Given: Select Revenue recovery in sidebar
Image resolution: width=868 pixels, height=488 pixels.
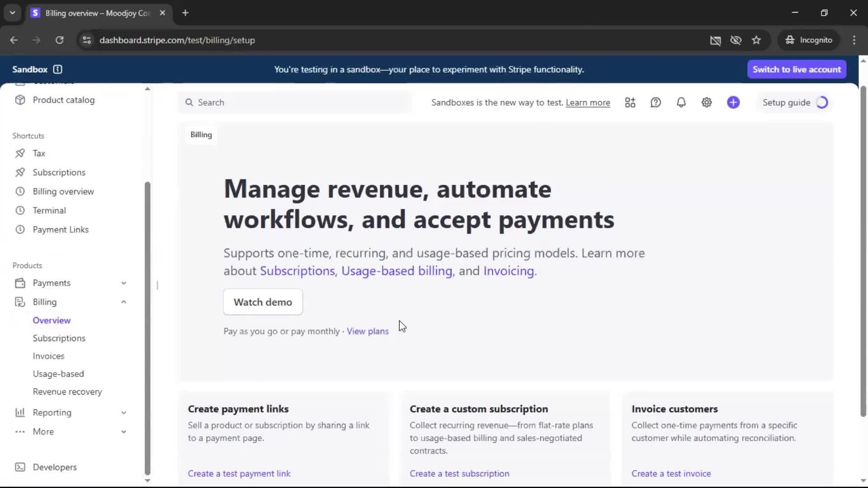Looking at the screenshot, I should click(x=67, y=392).
